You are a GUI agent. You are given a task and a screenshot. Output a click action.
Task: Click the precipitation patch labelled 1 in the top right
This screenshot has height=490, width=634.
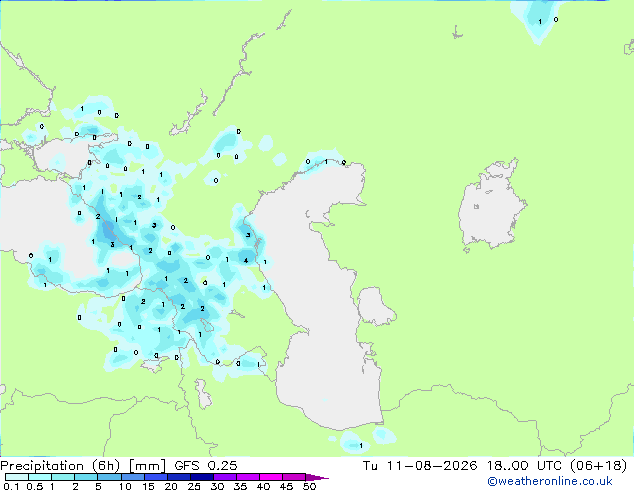point(540,22)
